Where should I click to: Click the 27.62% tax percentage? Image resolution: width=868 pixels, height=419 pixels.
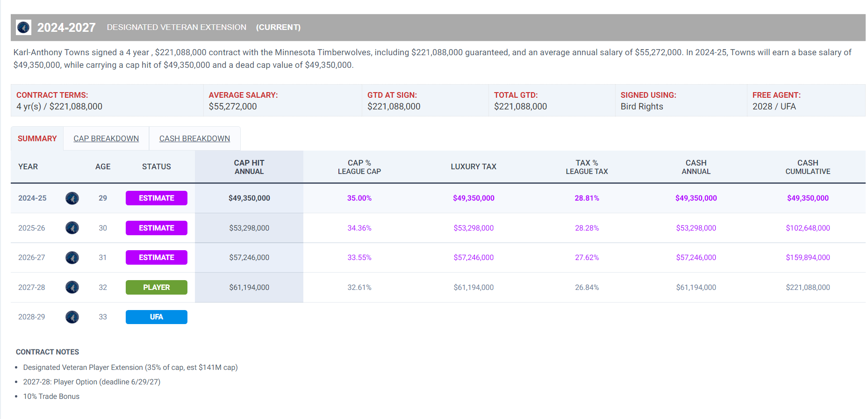pyautogui.click(x=587, y=258)
